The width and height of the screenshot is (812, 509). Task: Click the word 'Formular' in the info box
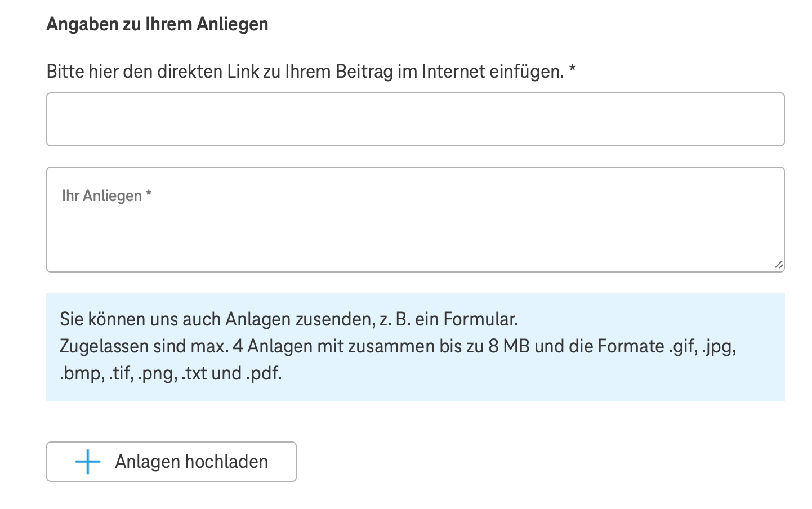(480, 319)
